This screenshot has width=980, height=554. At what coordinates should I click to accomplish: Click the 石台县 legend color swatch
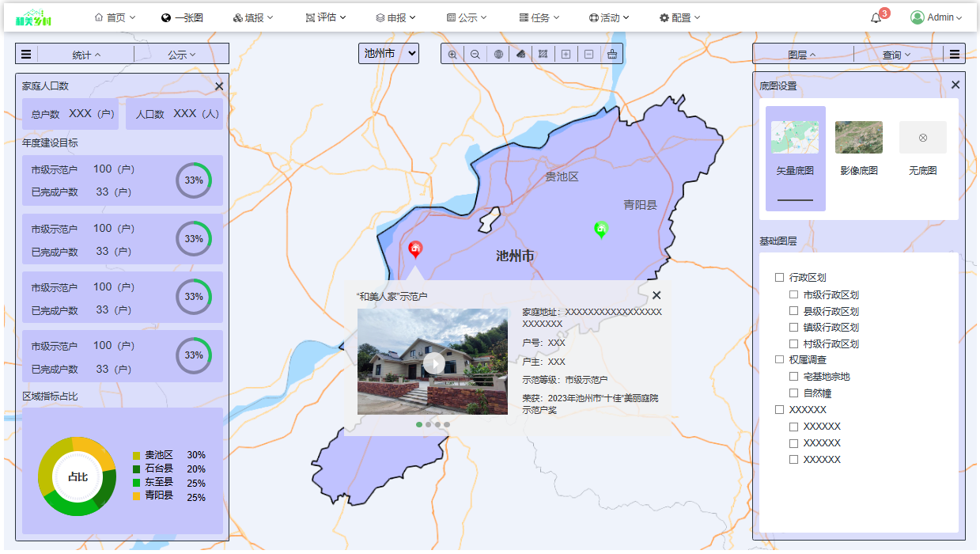[x=136, y=469]
